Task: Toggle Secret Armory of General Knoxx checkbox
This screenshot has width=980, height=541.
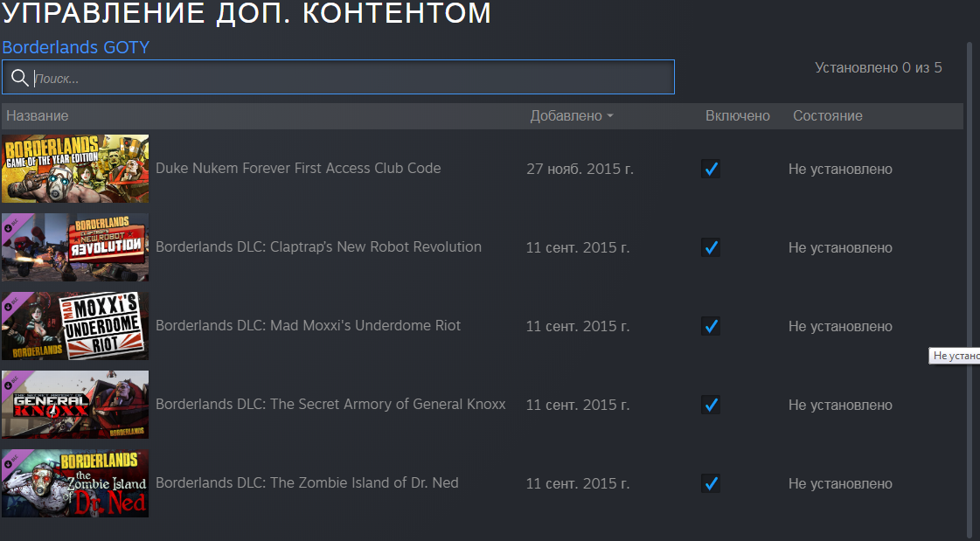Action: 711,405
